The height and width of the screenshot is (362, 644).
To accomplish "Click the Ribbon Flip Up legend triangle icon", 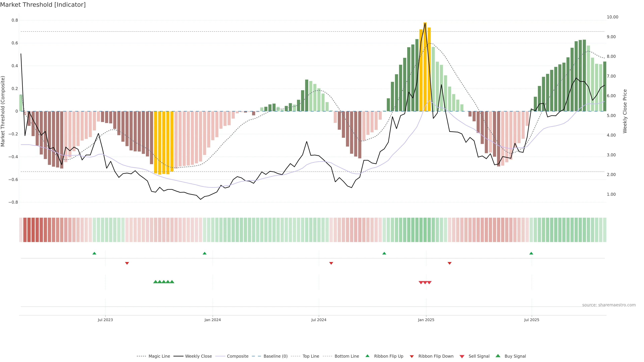I will pos(367,356).
